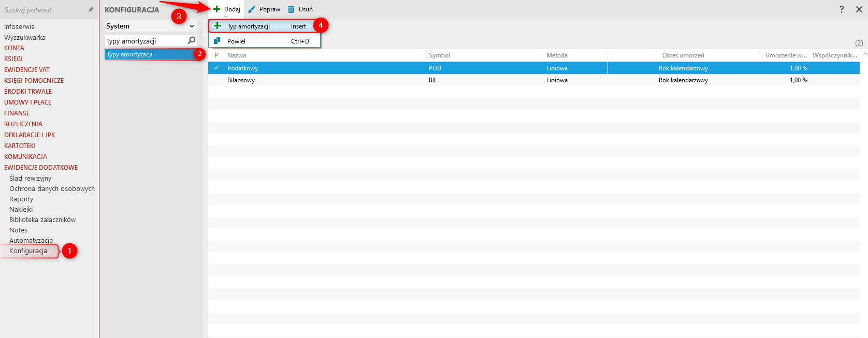Open the System dropdown

click(x=150, y=26)
